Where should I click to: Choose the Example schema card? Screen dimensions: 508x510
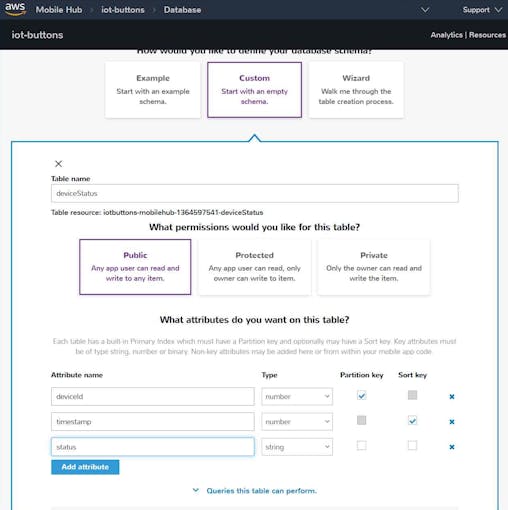click(153, 90)
